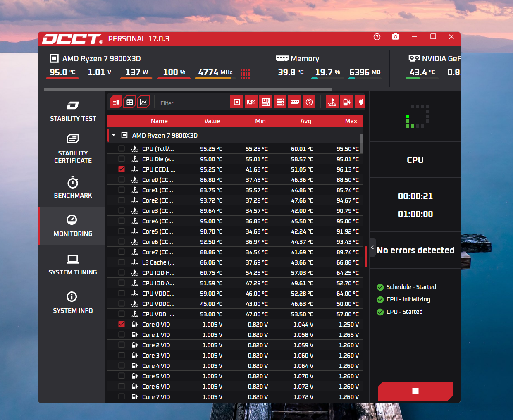Viewport: 513px width, 420px height.
Task: Click the Core 3 VID row name
Action: click(x=156, y=356)
